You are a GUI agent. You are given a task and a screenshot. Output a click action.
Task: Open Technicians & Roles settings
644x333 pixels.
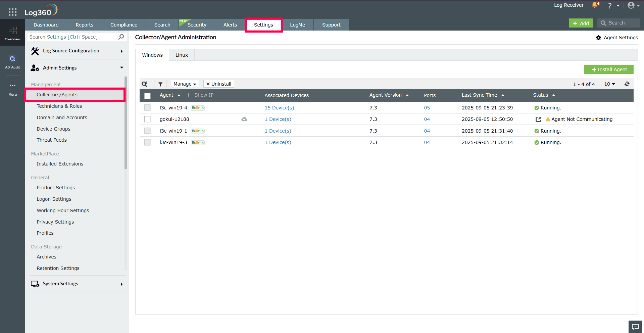[x=59, y=106]
